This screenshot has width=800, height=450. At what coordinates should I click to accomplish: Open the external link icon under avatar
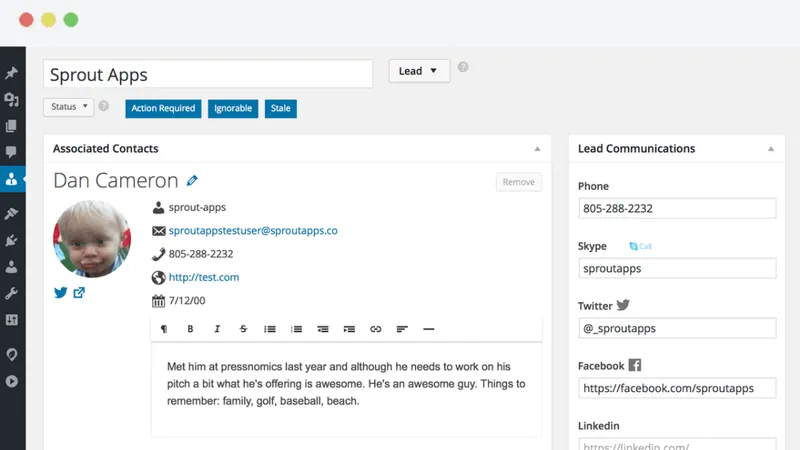click(79, 292)
